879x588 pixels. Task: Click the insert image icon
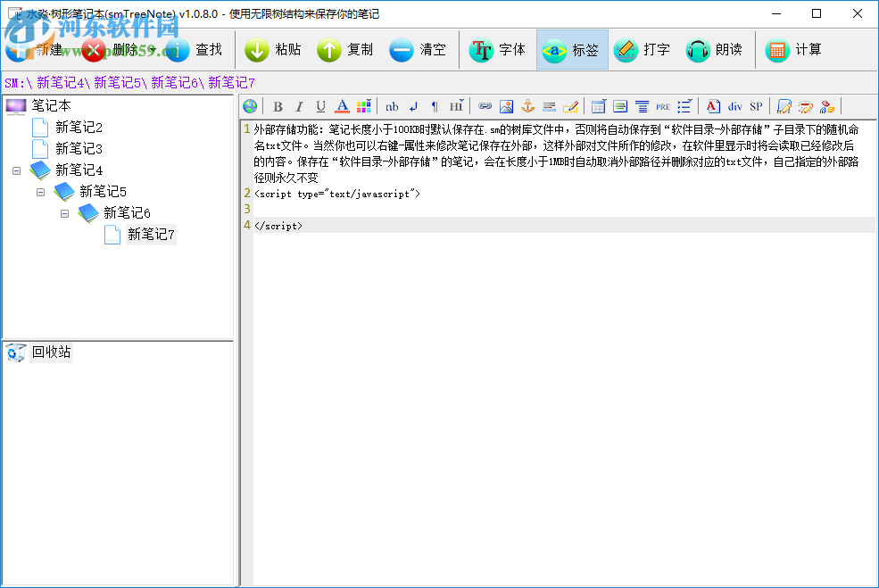pyautogui.click(x=506, y=106)
